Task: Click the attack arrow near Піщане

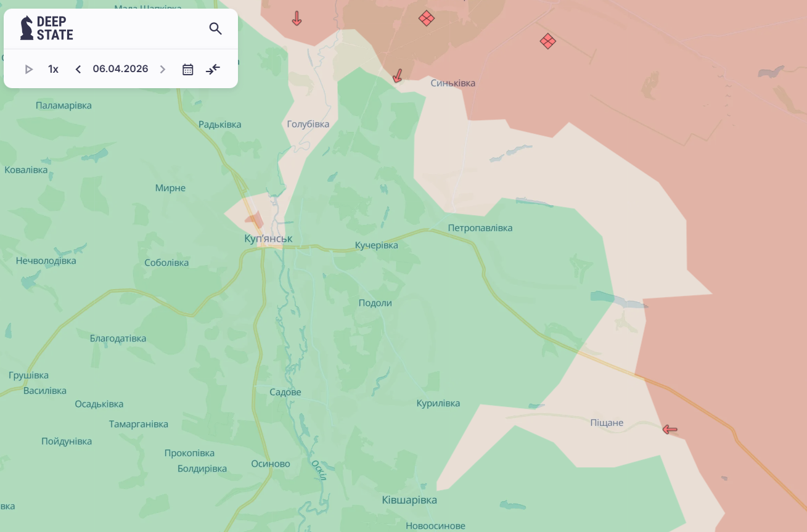Action: [670, 429]
